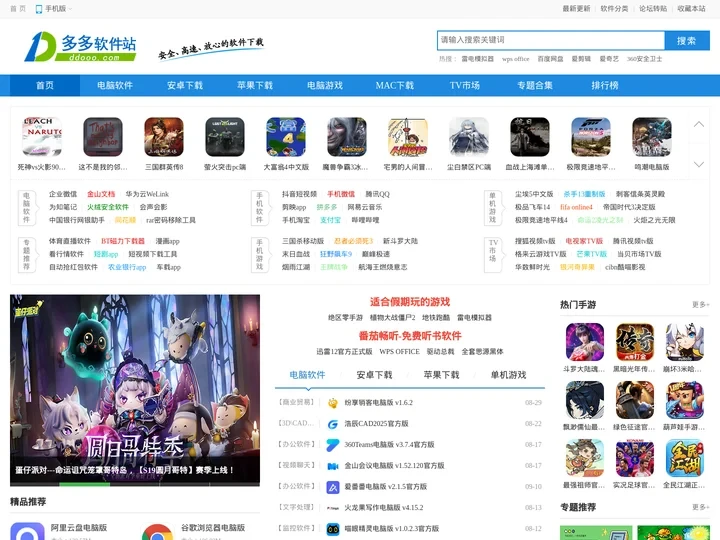This screenshot has width=720, height=540.
Task: Open the 全民江湖 mobile game icon
Action: click(685, 458)
